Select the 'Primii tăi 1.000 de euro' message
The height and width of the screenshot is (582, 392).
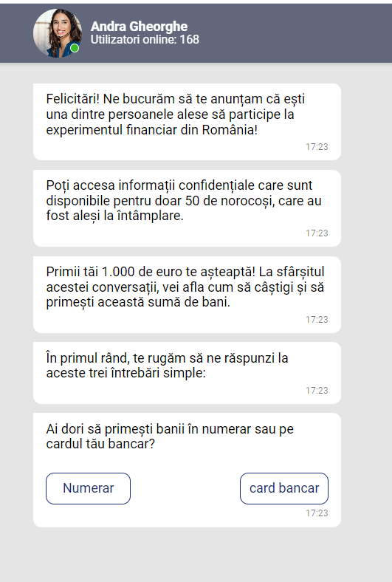click(187, 295)
